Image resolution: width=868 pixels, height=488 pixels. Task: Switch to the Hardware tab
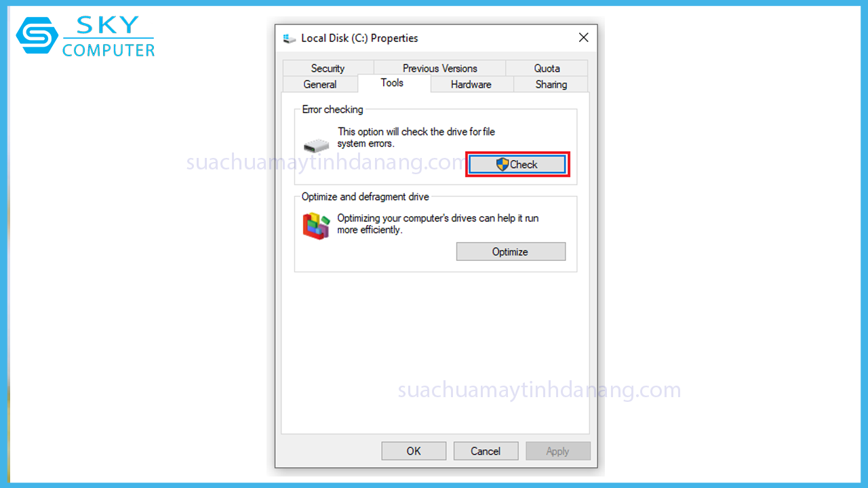[471, 84]
